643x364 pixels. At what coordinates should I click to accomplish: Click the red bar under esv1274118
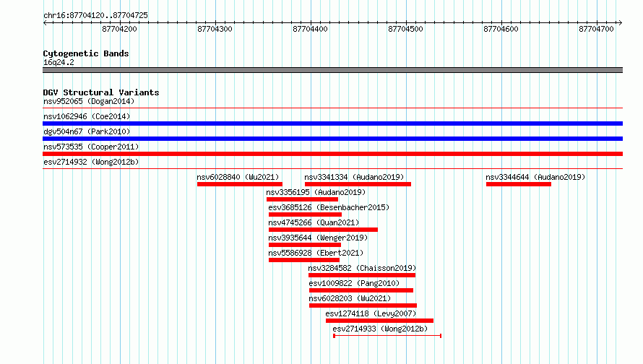click(x=380, y=321)
